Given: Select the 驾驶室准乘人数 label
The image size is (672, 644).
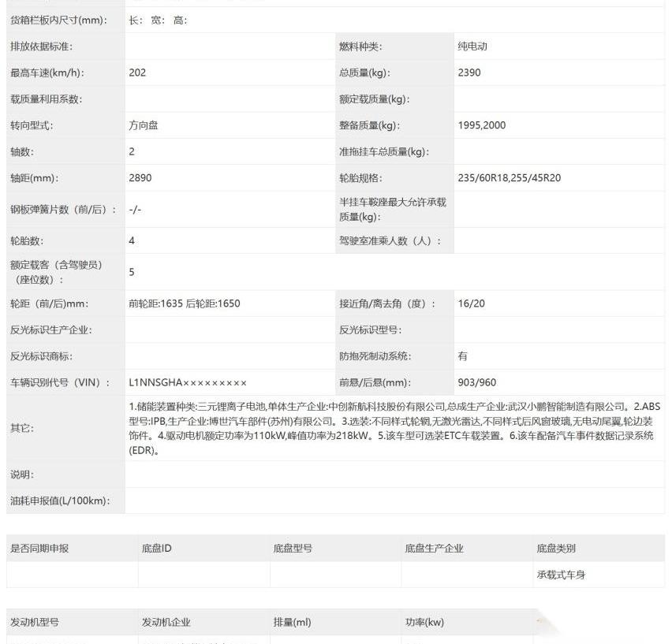Looking at the screenshot, I should (390, 240).
